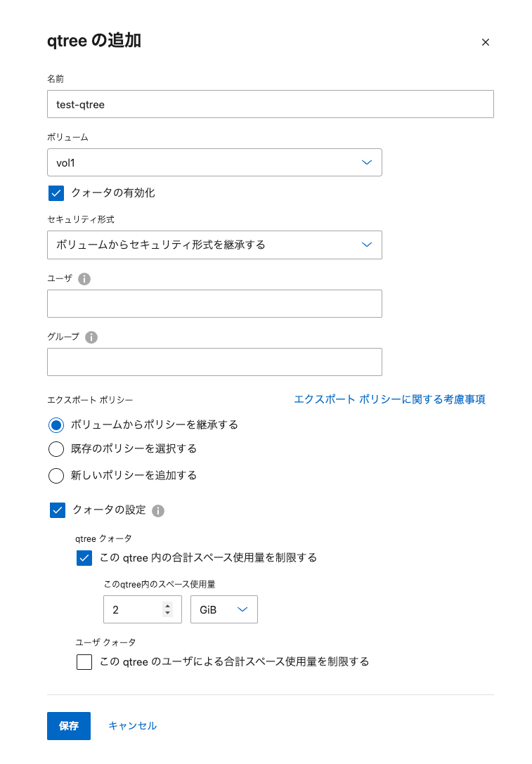Click the ユーザ input field

point(214,304)
